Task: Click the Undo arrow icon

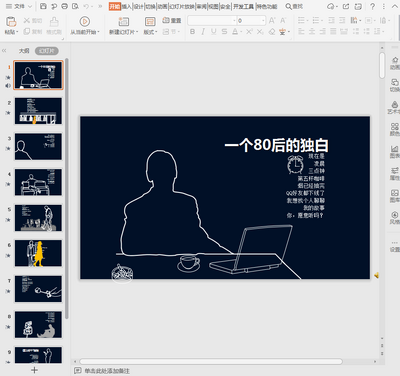Action: (x=86, y=6)
